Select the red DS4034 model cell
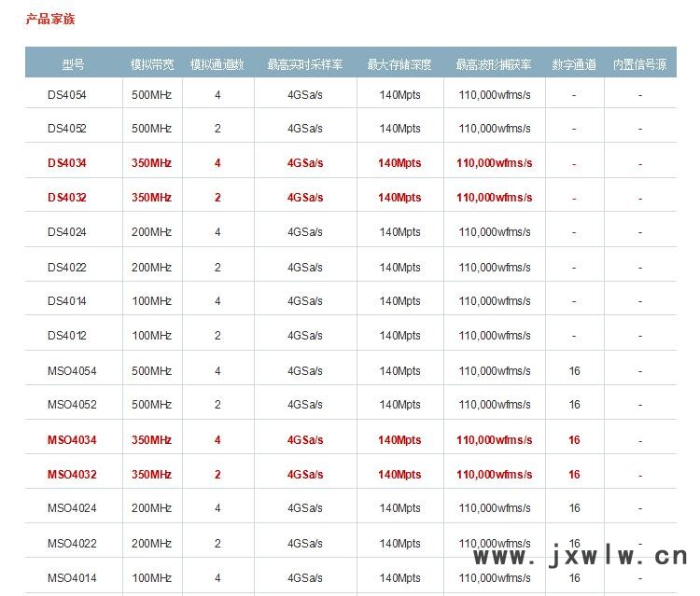 tap(67, 163)
